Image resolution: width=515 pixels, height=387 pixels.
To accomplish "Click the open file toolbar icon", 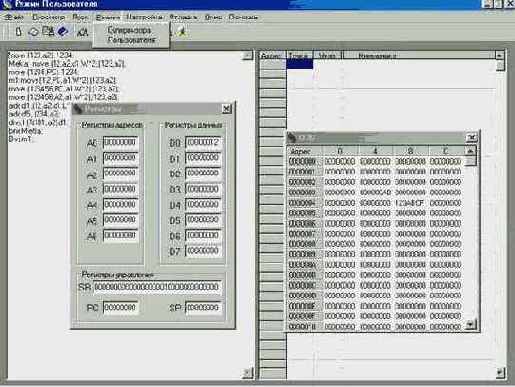I will pyautogui.click(x=33, y=32).
